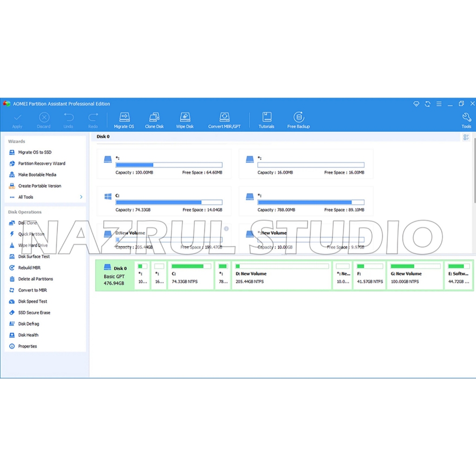
Task: Click SSD Secure Erase option
Action: [34, 313]
